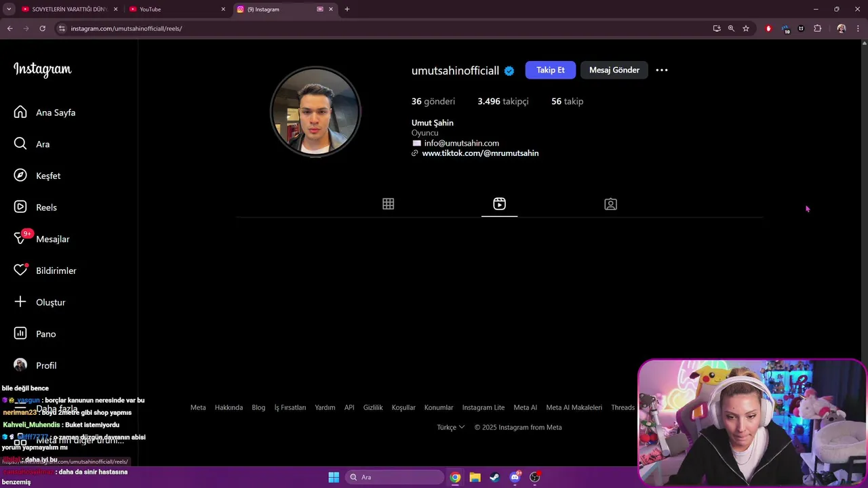Open the extension with the 10 badge
The image size is (868, 488).
coord(785,28)
